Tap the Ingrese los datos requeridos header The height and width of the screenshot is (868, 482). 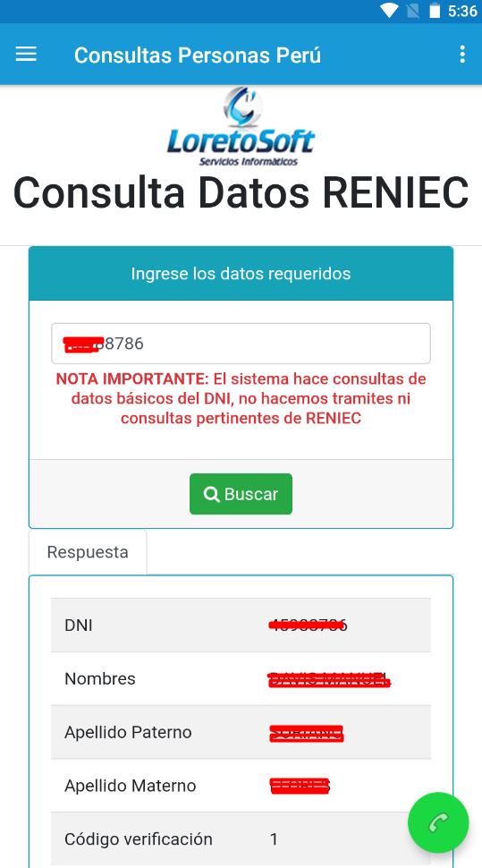(241, 274)
